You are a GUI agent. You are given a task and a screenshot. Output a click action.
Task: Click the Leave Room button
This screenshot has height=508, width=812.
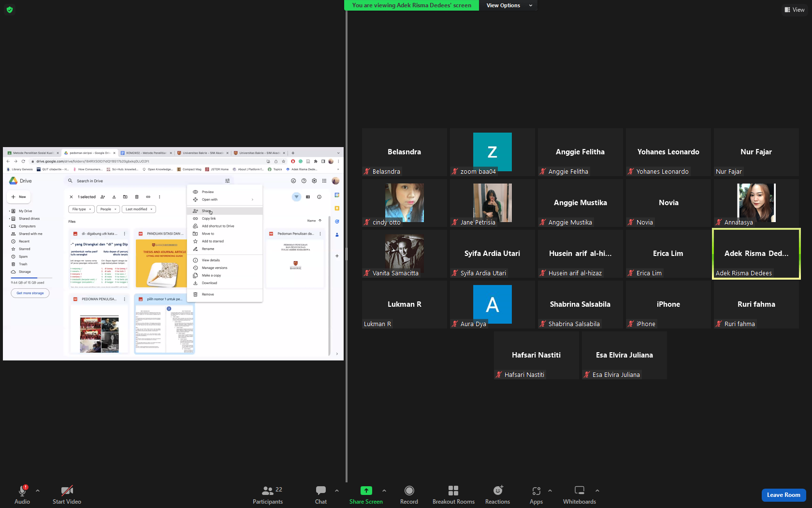(x=783, y=495)
